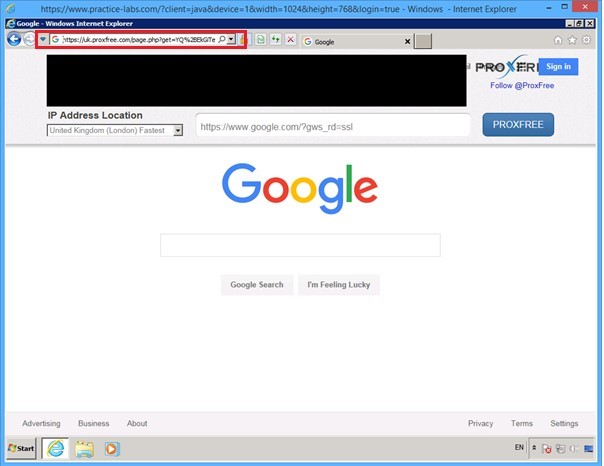Stop loading with the red X icon
The width and height of the screenshot is (604, 466).
(291, 40)
